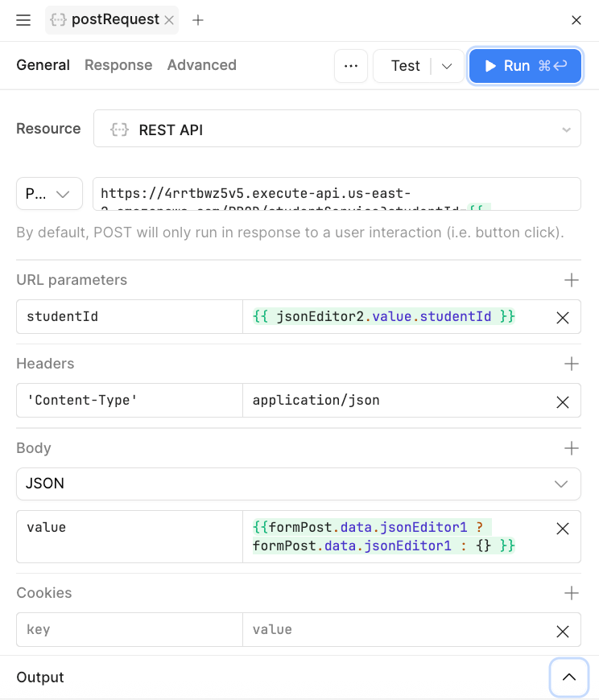Image resolution: width=599 pixels, height=700 pixels.
Task: Open the hamburger navigation menu
Action: (23, 20)
